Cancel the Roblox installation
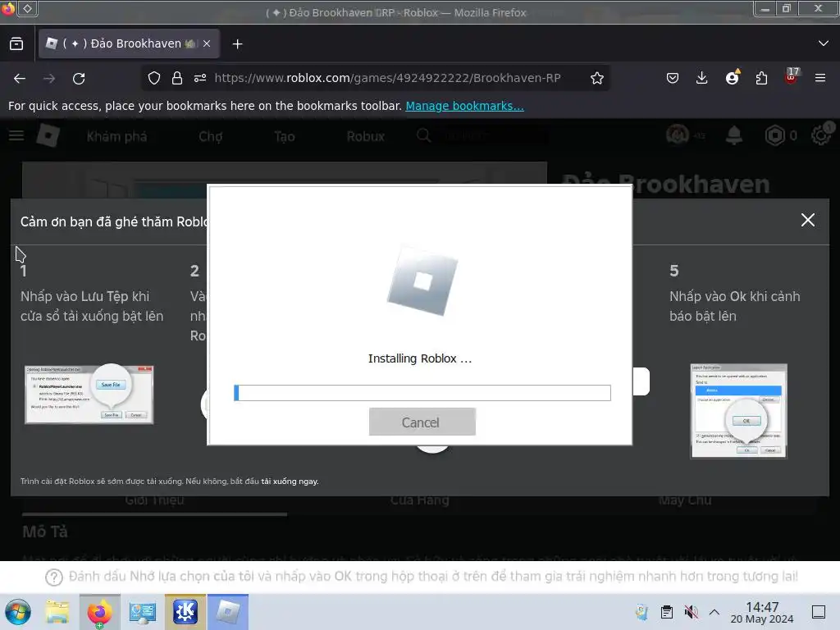The height and width of the screenshot is (630, 840). [x=422, y=422]
